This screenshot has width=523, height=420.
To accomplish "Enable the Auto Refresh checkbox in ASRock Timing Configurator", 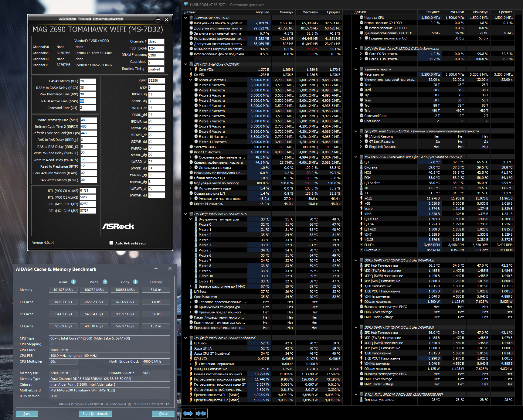I will point(111,243).
